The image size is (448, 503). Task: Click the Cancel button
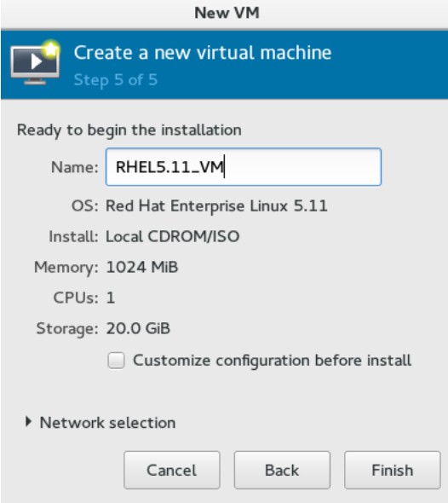pos(172,471)
